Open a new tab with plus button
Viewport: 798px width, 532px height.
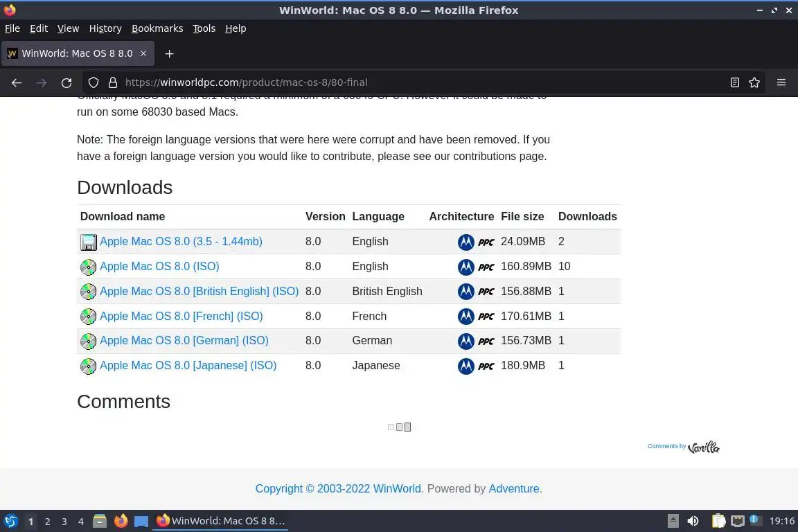[170, 53]
